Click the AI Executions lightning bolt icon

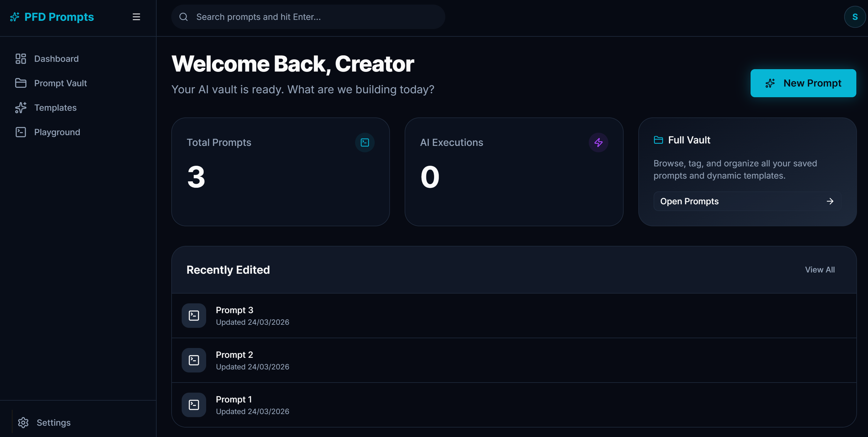pyautogui.click(x=598, y=143)
